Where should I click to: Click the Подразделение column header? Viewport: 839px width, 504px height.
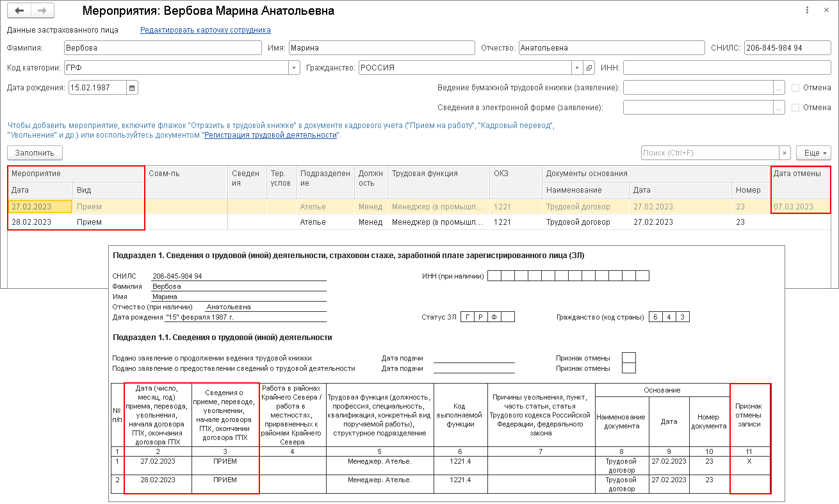[x=326, y=182]
